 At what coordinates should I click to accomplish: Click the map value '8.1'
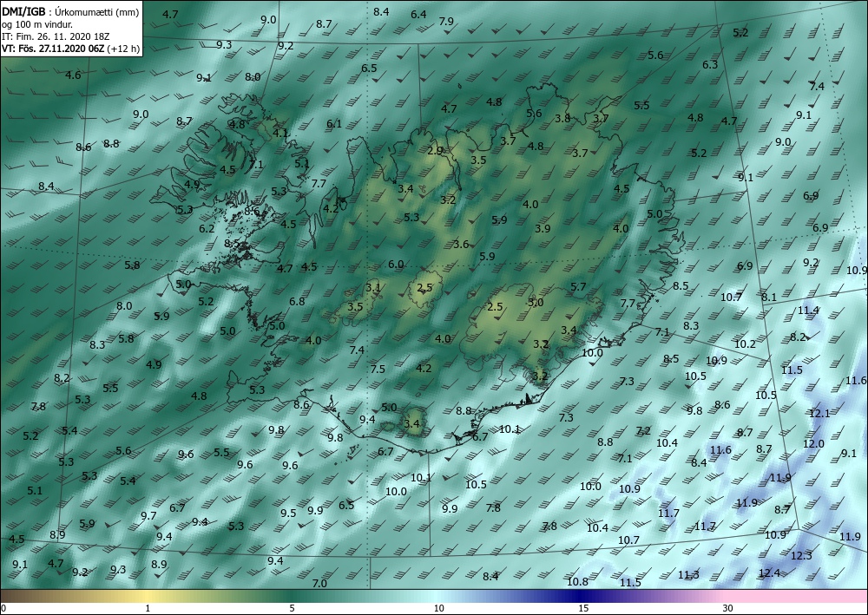click(769, 297)
